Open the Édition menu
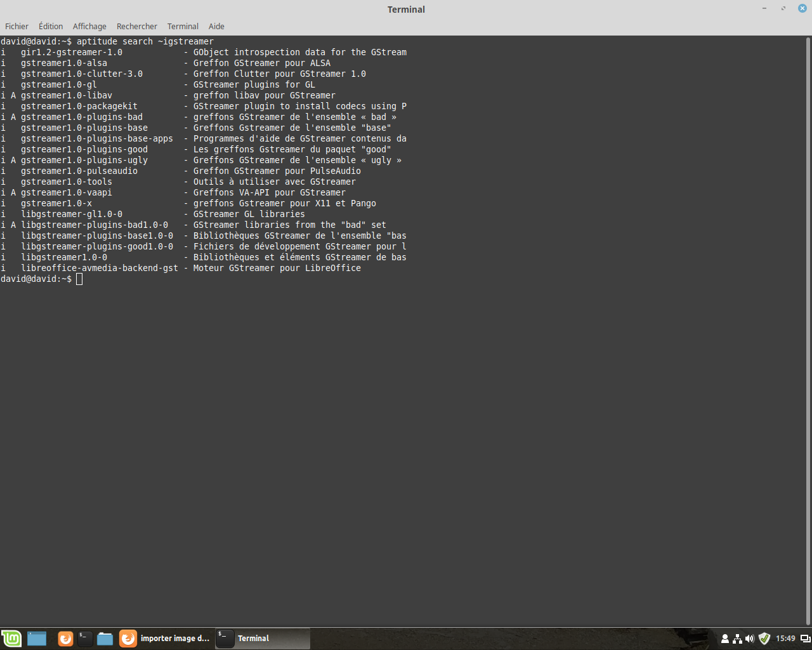The width and height of the screenshot is (812, 650). click(x=51, y=26)
